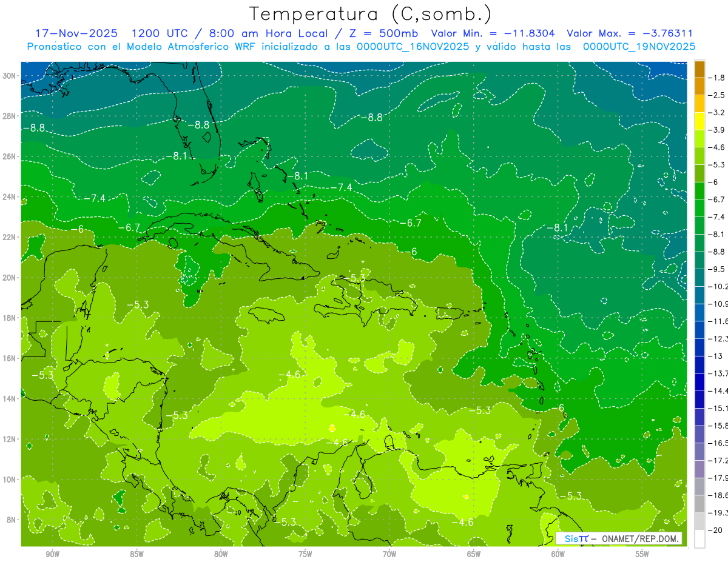This screenshot has width=728, height=562.
Task: Select the "Z = 500mb" level text
Action: coord(380,33)
